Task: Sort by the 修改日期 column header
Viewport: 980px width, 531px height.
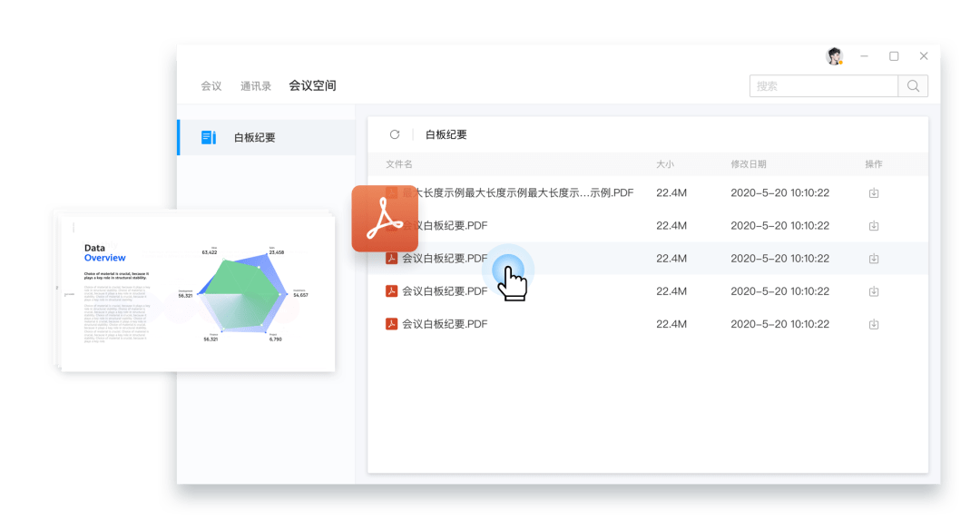Action: 749,164
